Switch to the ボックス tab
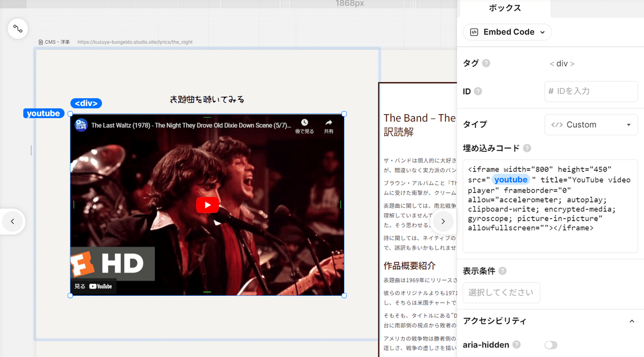 [504, 8]
